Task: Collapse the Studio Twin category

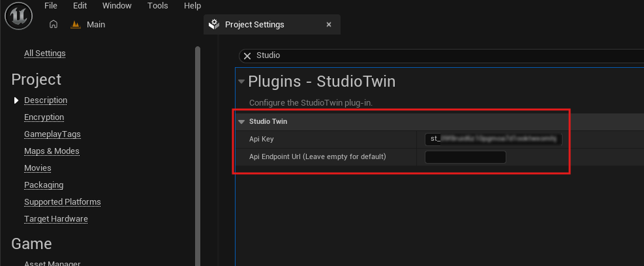Action: pyautogui.click(x=241, y=122)
